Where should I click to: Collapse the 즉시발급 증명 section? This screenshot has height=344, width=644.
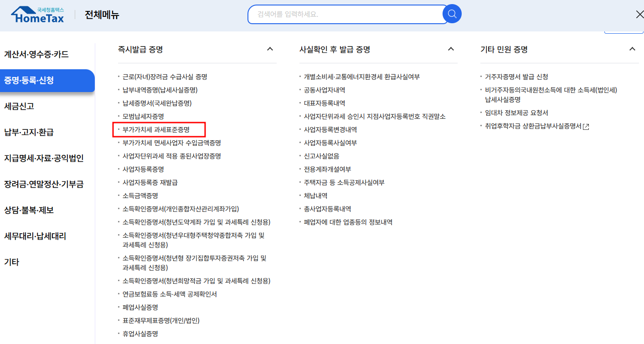[x=270, y=49]
